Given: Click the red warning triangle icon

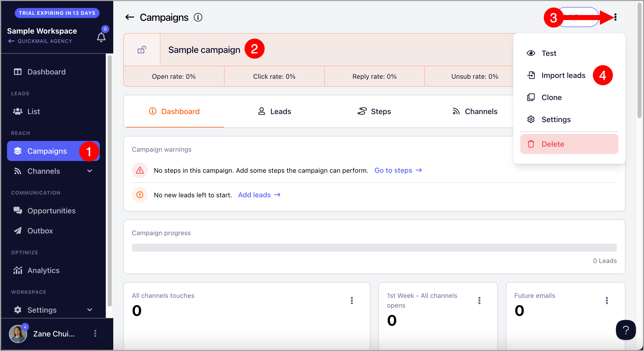Looking at the screenshot, I should click(x=140, y=170).
